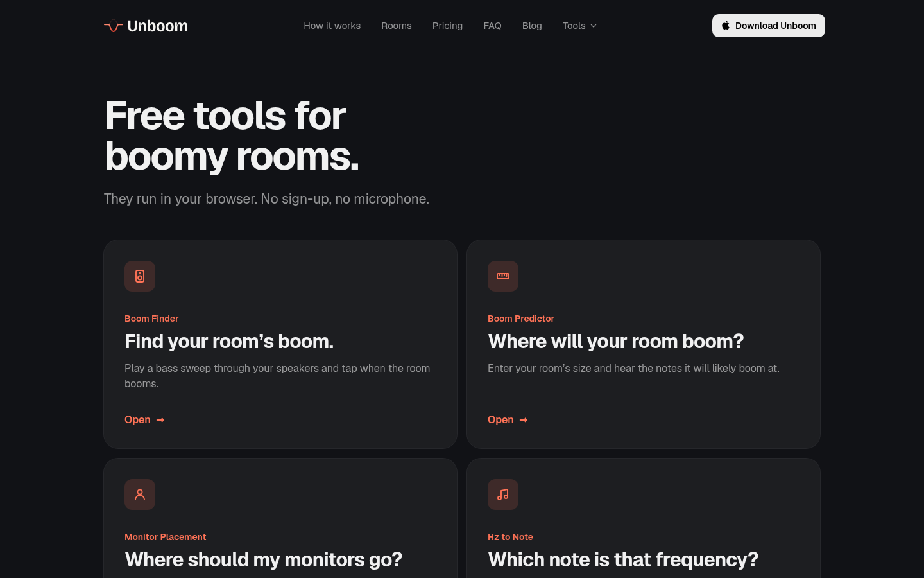The height and width of the screenshot is (578, 924).
Task: Click the 'Enter your room's size' description
Action: point(633,368)
